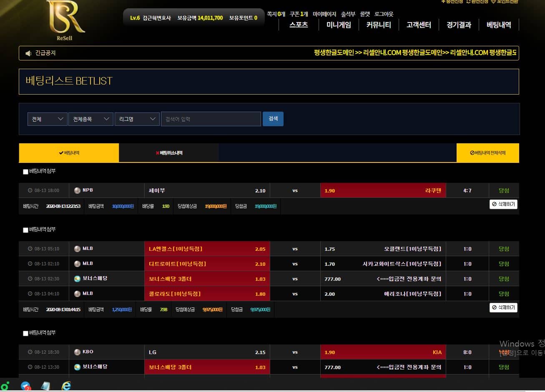Viewport: 545px width, 392px height.
Task: Click 로그아웃 to log out
Action: pyautogui.click(x=384, y=14)
